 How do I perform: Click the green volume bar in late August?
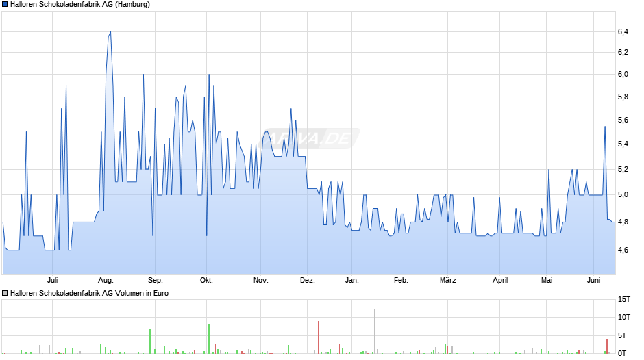point(150,341)
